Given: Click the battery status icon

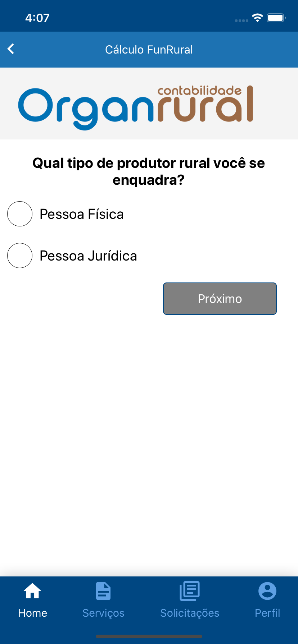Looking at the screenshot, I should point(276,18).
